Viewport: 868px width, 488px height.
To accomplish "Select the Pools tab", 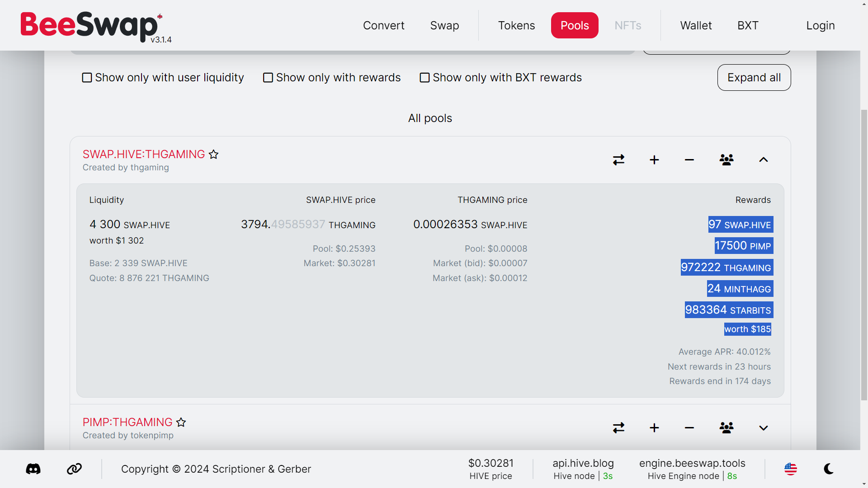I will [575, 26].
